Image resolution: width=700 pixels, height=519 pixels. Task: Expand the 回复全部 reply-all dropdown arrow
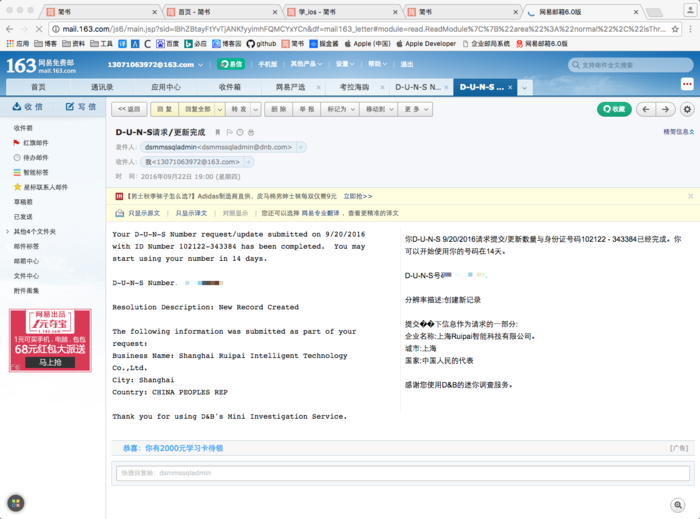(220, 109)
